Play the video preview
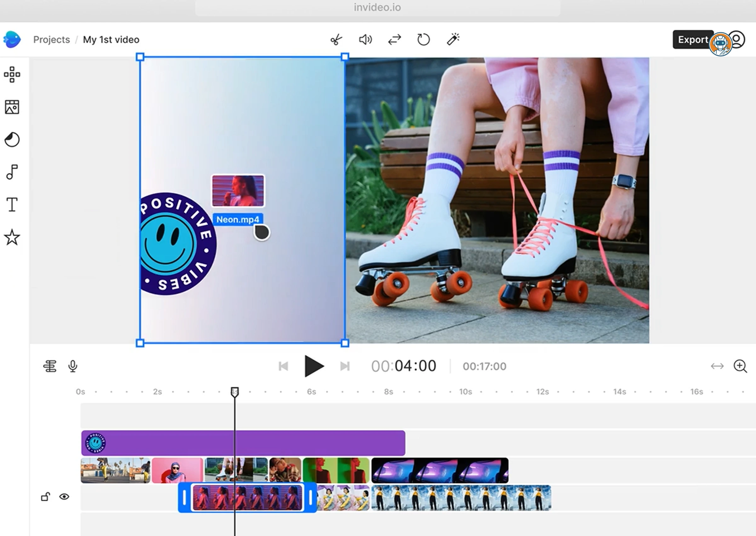The image size is (756, 536). point(314,366)
